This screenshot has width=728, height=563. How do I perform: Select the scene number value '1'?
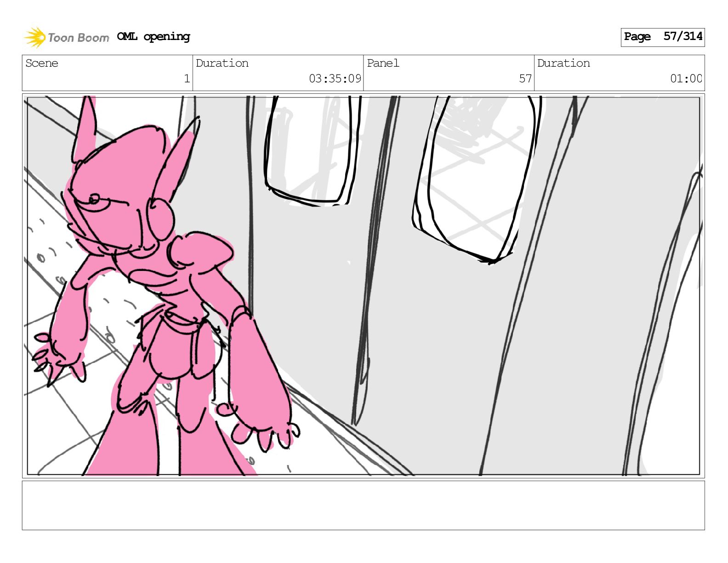[187, 79]
